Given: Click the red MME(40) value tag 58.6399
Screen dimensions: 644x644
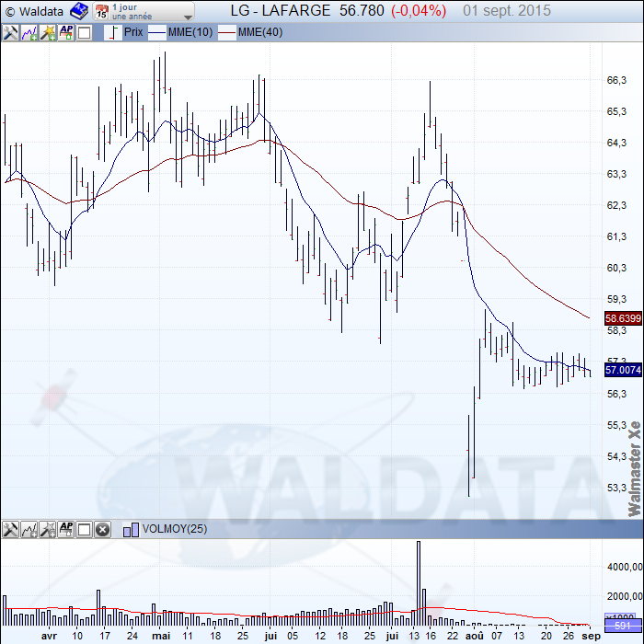Looking at the screenshot, I should click(x=623, y=318).
